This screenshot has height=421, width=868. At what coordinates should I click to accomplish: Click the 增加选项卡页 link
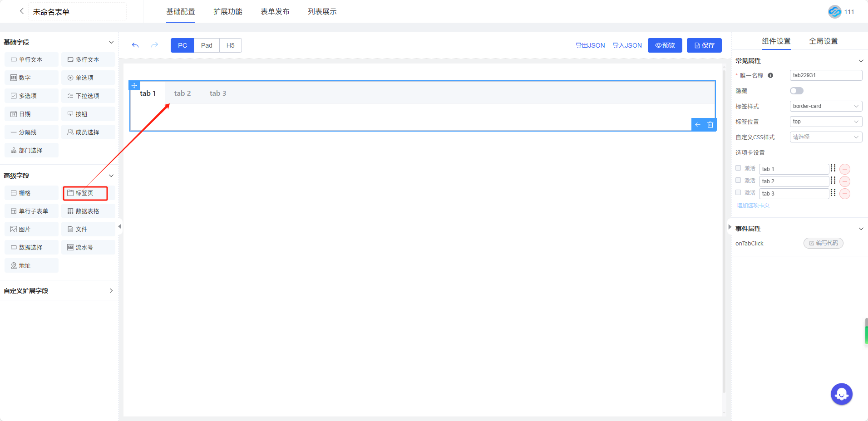[753, 206]
